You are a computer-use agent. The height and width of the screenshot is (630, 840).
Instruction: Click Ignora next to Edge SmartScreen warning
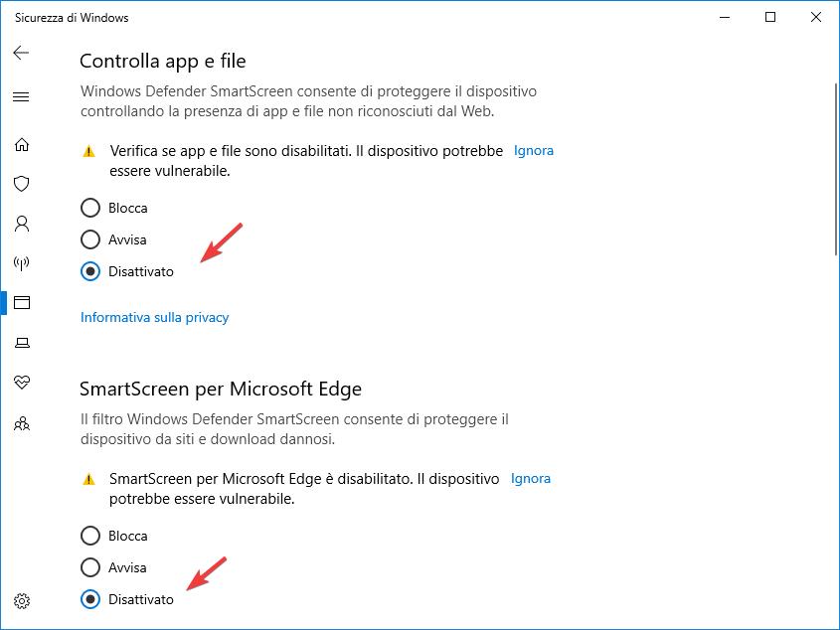coord(531,479)
